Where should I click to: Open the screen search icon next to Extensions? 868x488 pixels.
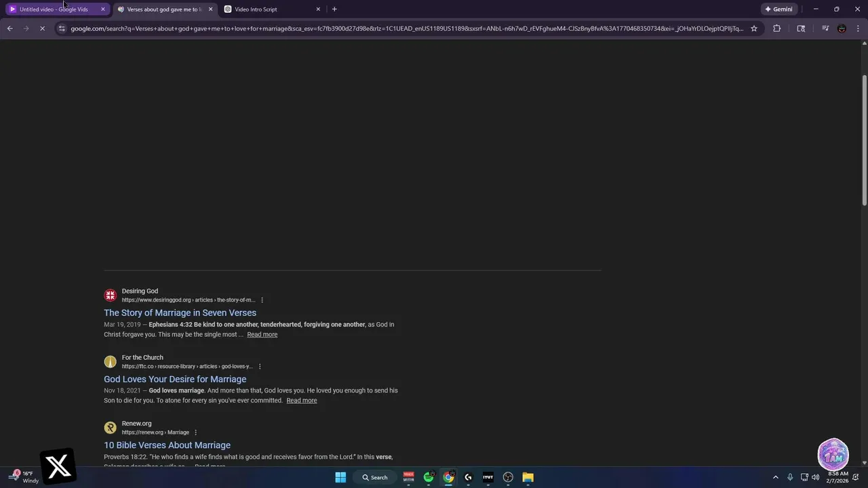pyautogui.click(x=801, y=28)
